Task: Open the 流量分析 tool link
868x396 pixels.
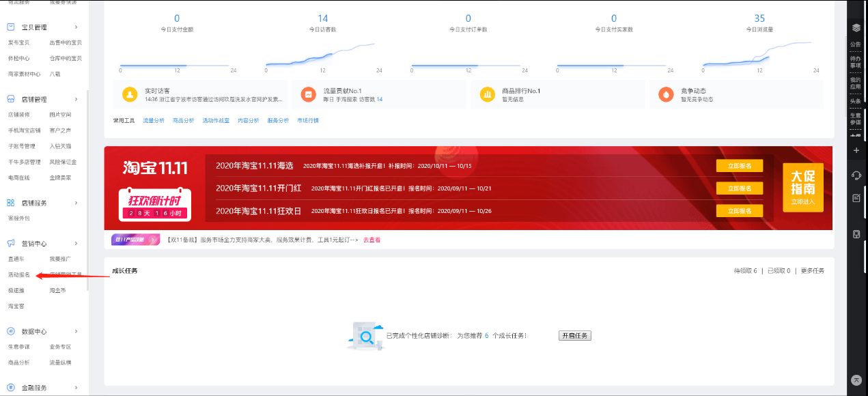Action: tap(153, 121)
